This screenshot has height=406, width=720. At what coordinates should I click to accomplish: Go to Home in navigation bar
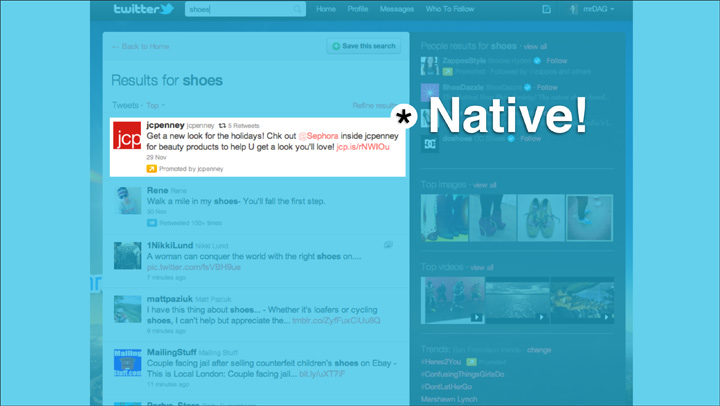pos(326,9)
